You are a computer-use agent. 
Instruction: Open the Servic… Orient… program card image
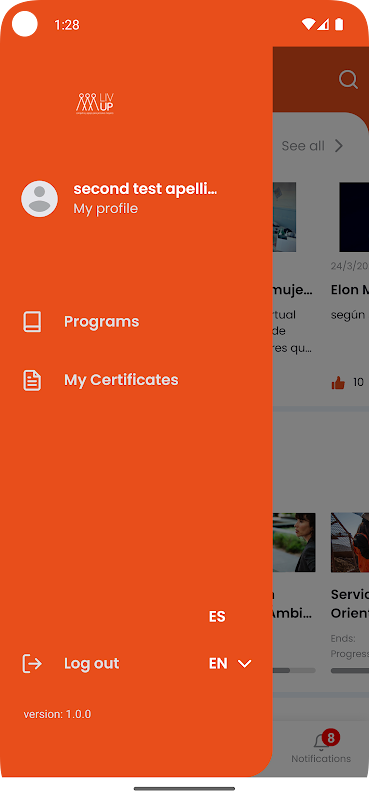click(x=350, y=542)
